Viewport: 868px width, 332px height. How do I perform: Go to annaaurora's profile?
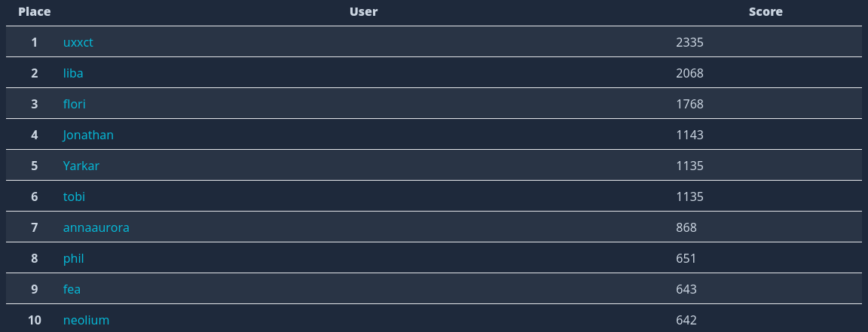click(x=96, y=228)
